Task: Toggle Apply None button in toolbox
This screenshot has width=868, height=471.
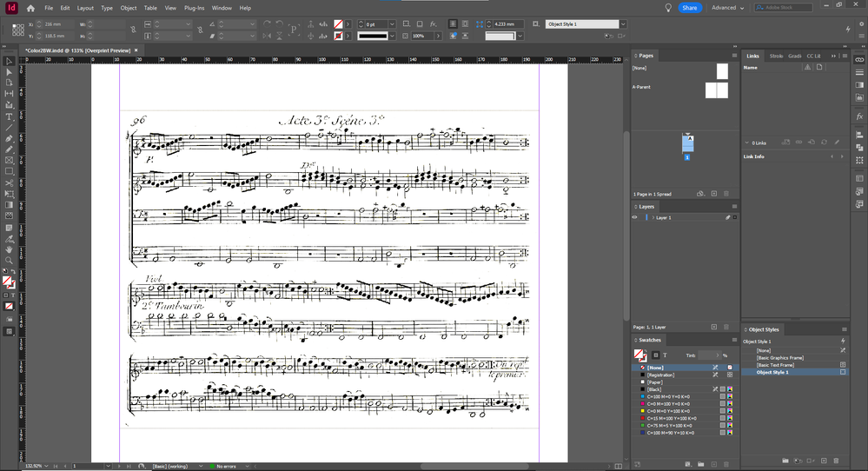Action: 9,306
